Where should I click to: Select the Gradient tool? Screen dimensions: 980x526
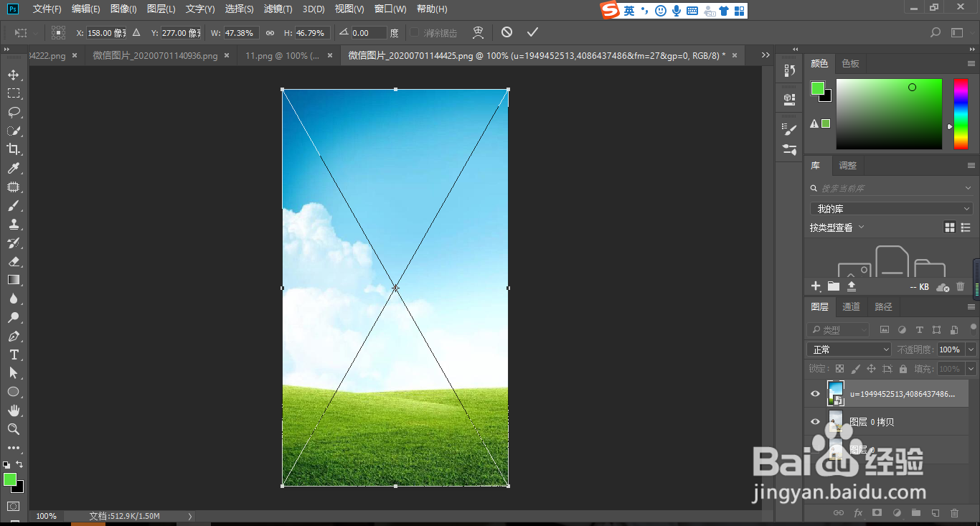13,280
